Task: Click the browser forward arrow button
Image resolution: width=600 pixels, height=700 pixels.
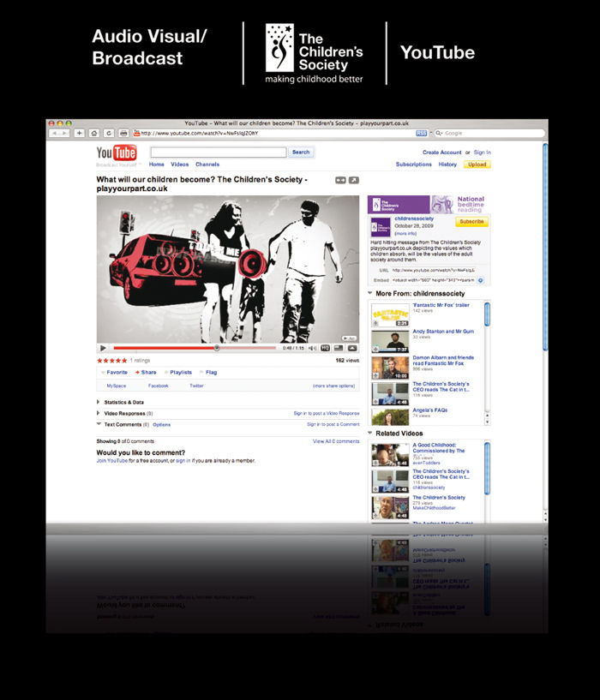Action: [x=65, y=133]
